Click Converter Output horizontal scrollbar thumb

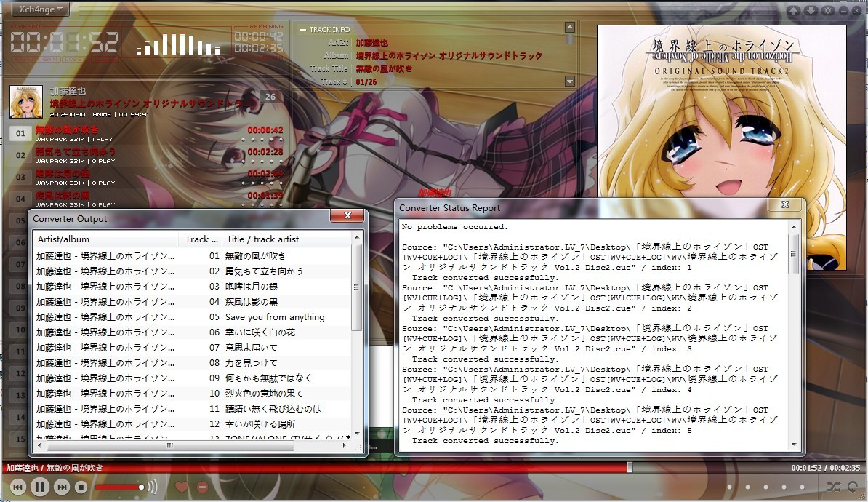(171, 445)
